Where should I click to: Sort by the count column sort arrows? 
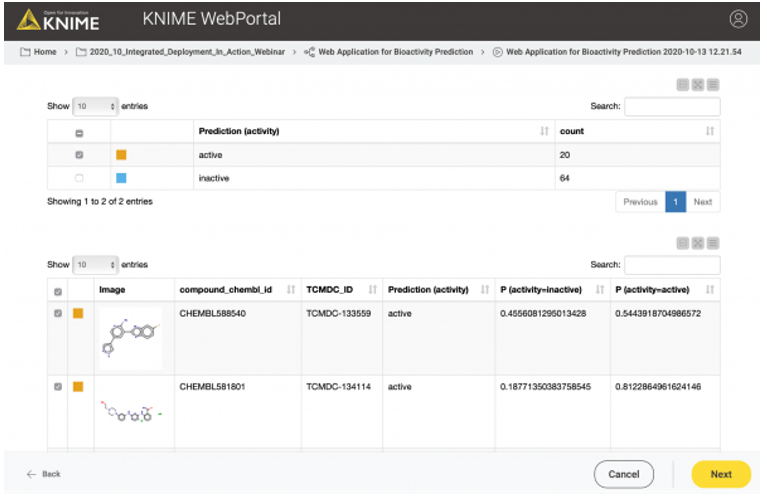[709, 131]
